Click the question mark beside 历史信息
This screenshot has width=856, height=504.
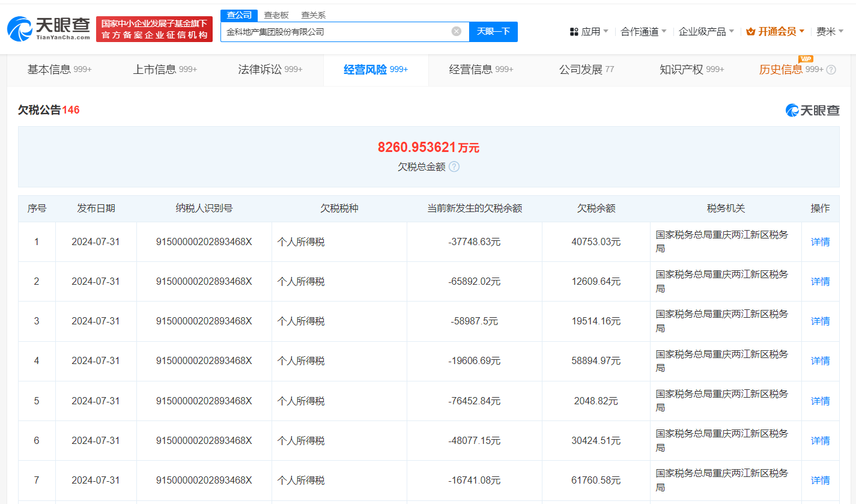pos(832,69)
